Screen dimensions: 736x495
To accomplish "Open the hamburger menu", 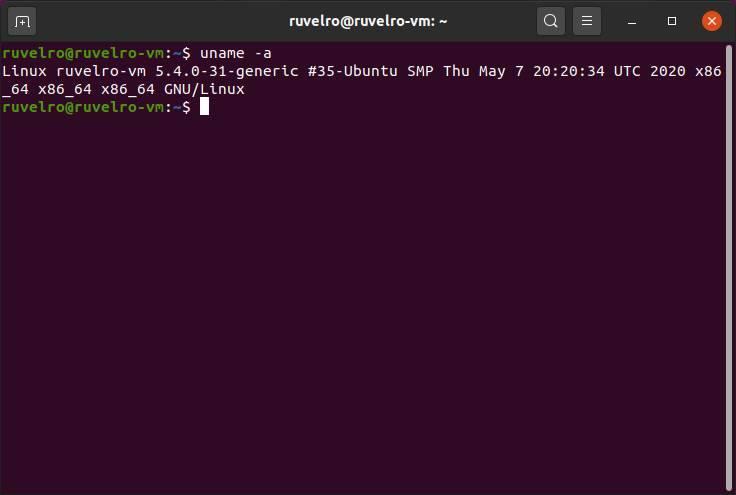I will pyautogui.click(x=587, y=21).
